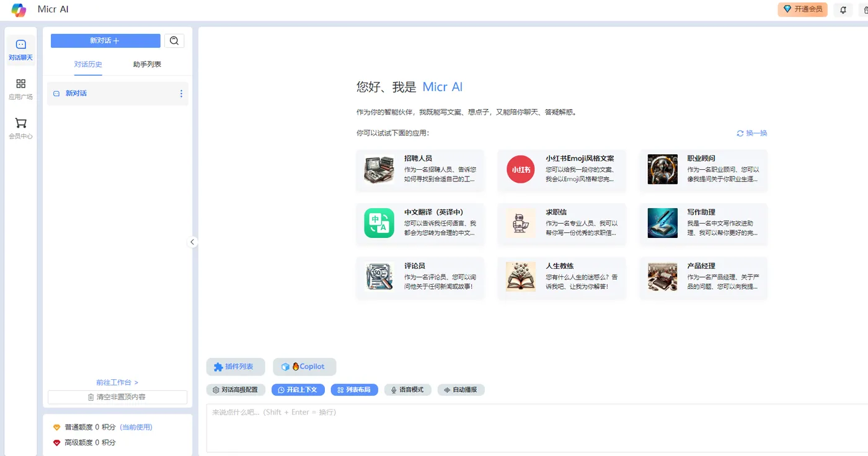Start a new chat with 新对话 +
Image resolution: width=868 pixels, height=456 pixels.
click(105, 41)
